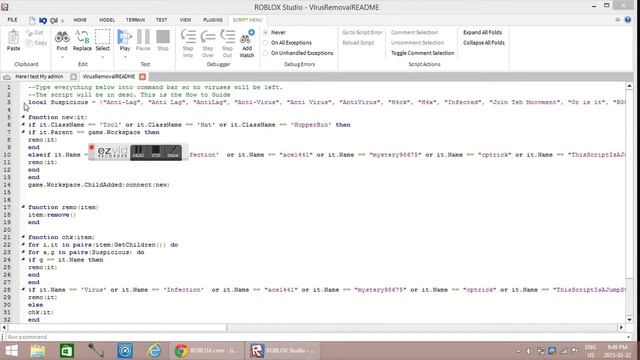Image resolution: width=640 pixels, height=360 pixels.
Task: Click the ezvid Draw button
Action: [x=173, y=152]
